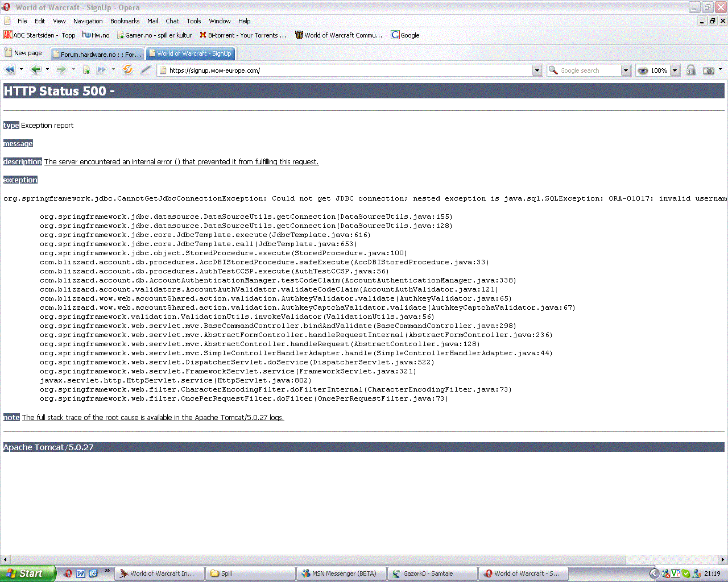Open Gamer.no bookmark
The width and height of the screenshot is (728, 582).
[155, 35]
